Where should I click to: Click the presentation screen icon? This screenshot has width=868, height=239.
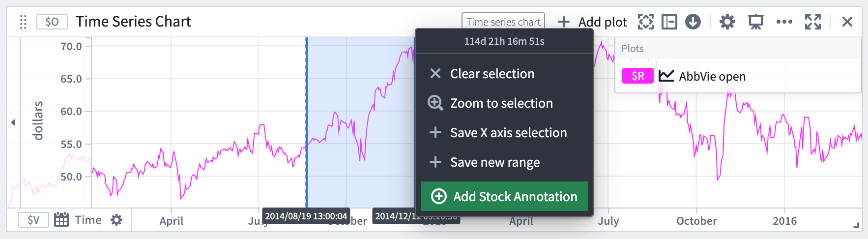(x=755, y=22)
